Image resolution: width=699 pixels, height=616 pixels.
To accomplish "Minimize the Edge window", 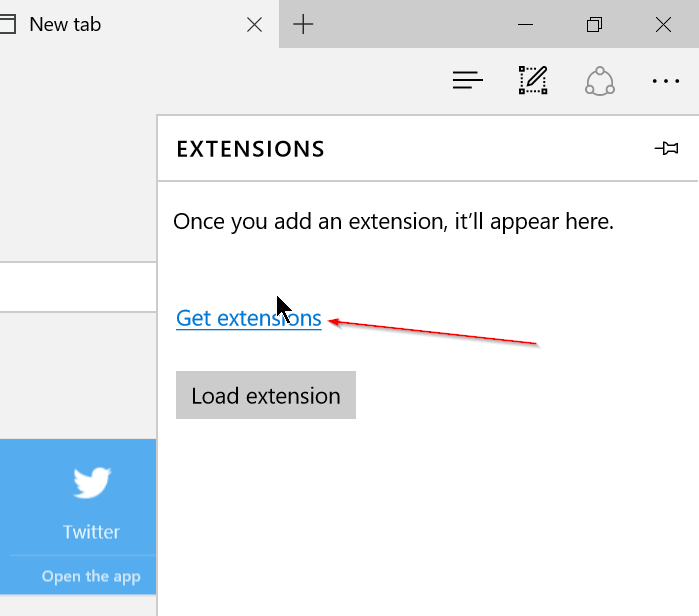I will pos(525,25).
